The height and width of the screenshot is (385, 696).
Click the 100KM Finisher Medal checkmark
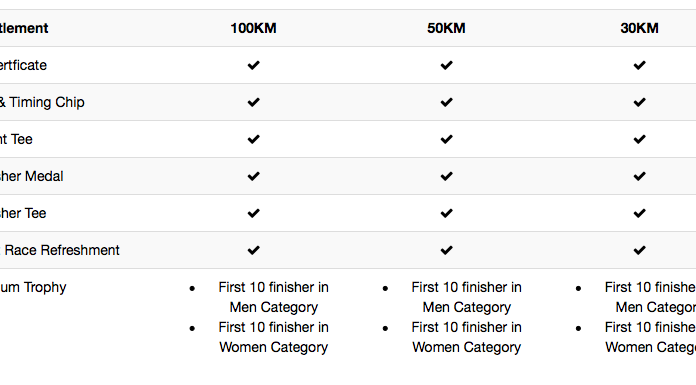(253, 176)
